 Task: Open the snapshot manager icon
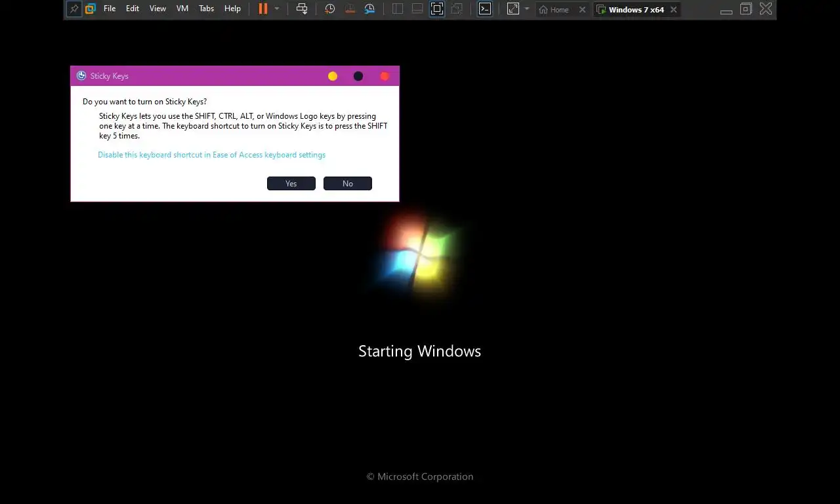click(x=369, y=9)
